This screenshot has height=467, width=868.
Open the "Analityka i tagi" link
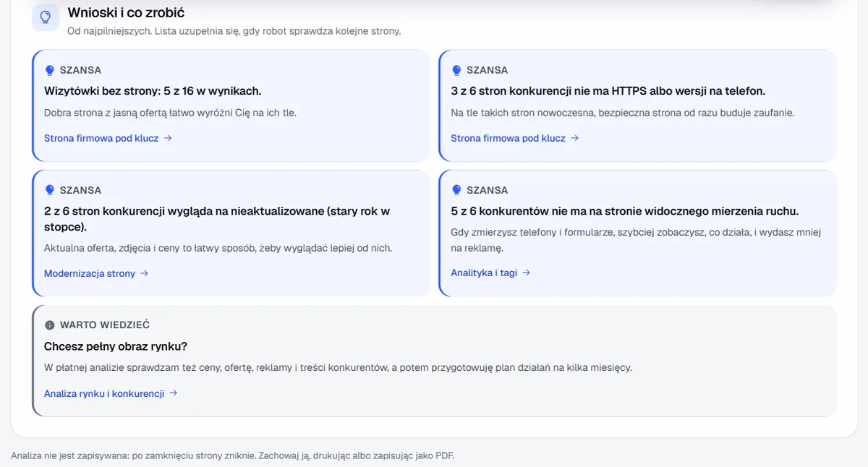tap(490, 273)
